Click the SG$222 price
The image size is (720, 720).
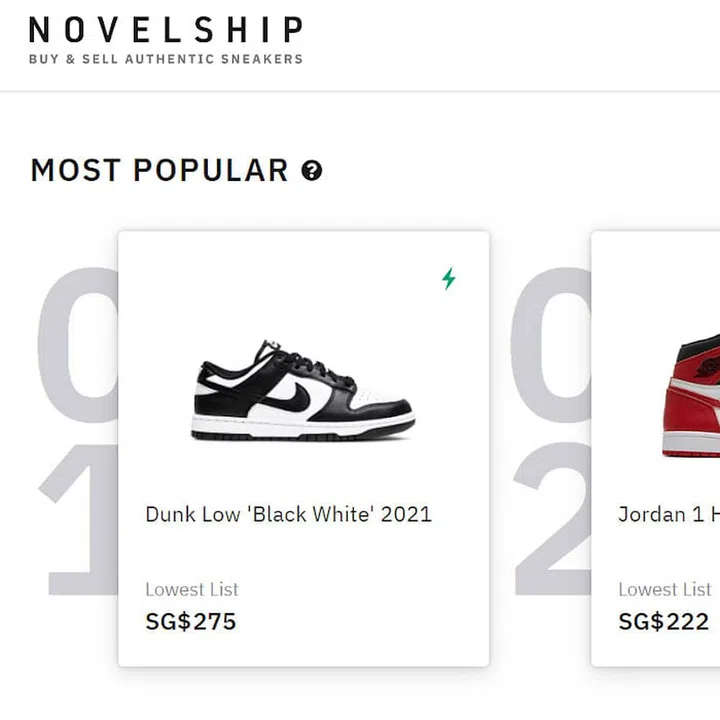[663, 622]
